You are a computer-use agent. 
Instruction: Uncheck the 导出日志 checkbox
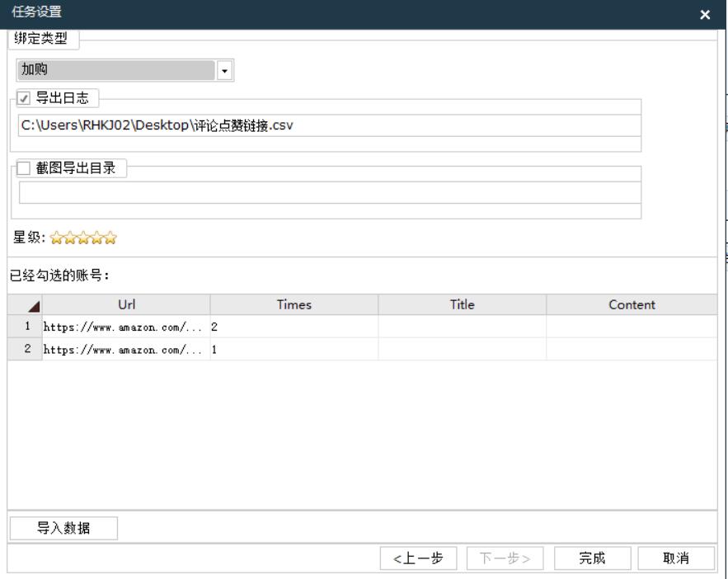click(24, 98)
